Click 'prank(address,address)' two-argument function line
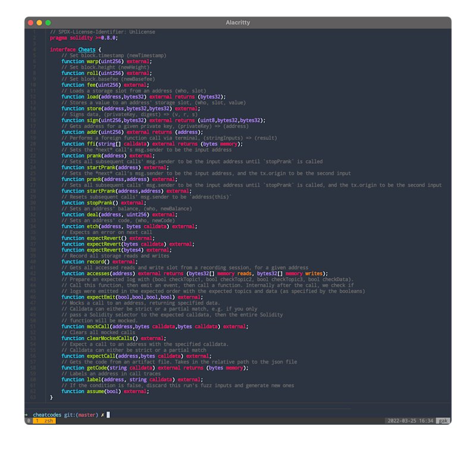Viewport: 476px width, 457px height. click(x=120, y=179)
